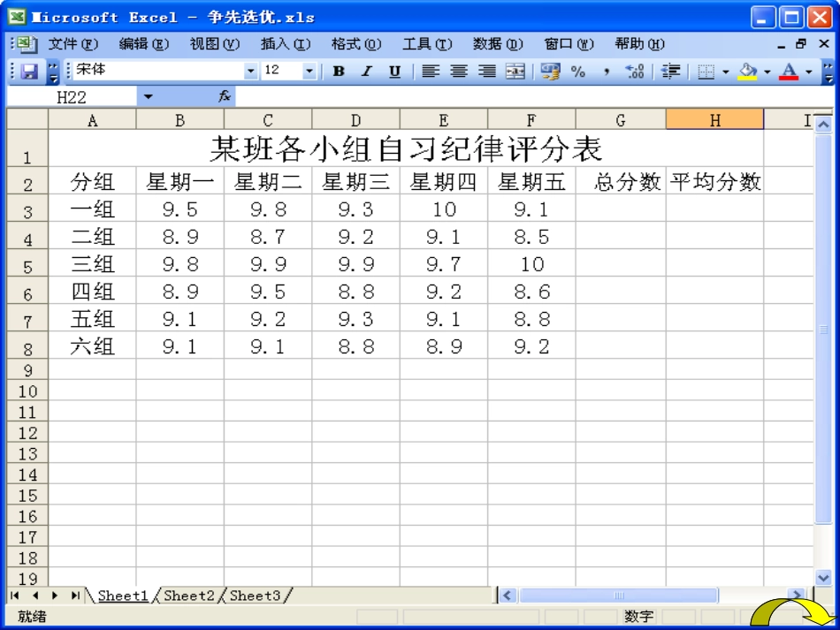The height and width of the screenshot is (630, 840).
Task: Open 文件 menu
Action: tap(73, 44)
